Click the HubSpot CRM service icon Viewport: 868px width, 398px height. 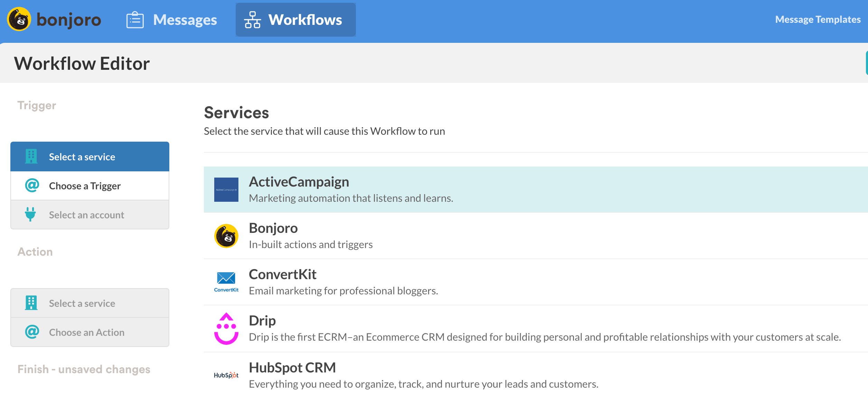pos(226,374)
